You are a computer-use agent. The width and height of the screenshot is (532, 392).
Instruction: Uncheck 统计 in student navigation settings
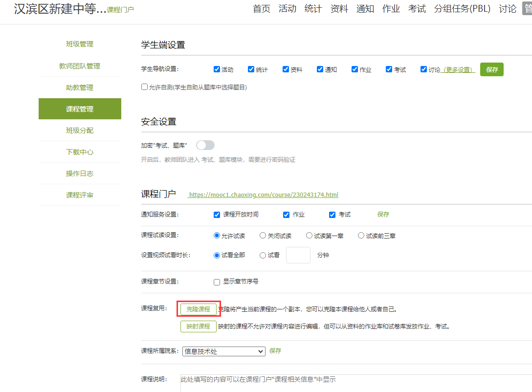tap(251, 69)
